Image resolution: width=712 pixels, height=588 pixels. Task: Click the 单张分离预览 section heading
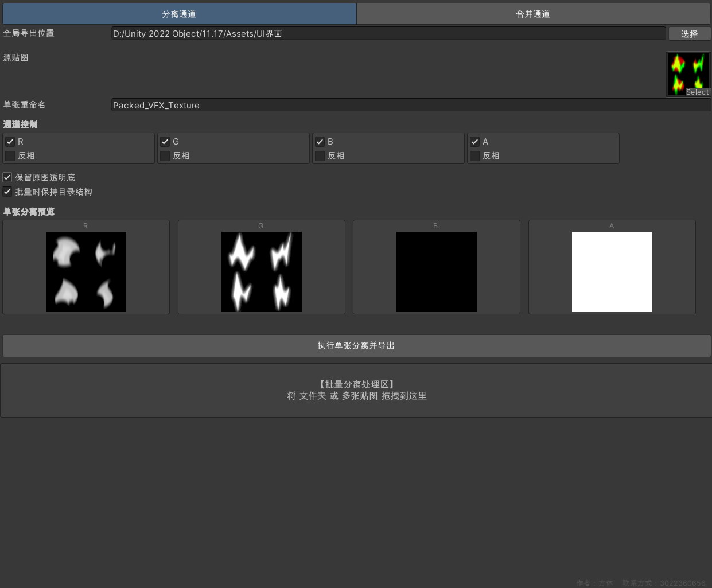(29, 212)
